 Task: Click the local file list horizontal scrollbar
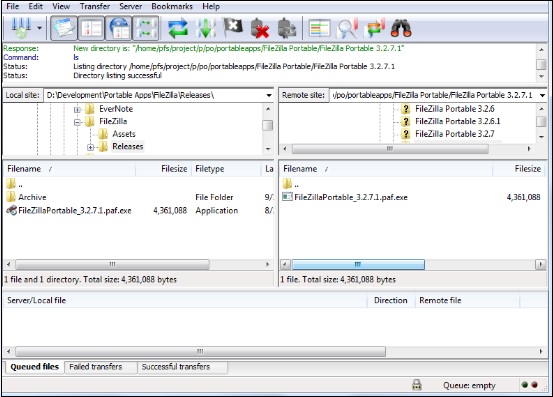[x=113, y=264]
